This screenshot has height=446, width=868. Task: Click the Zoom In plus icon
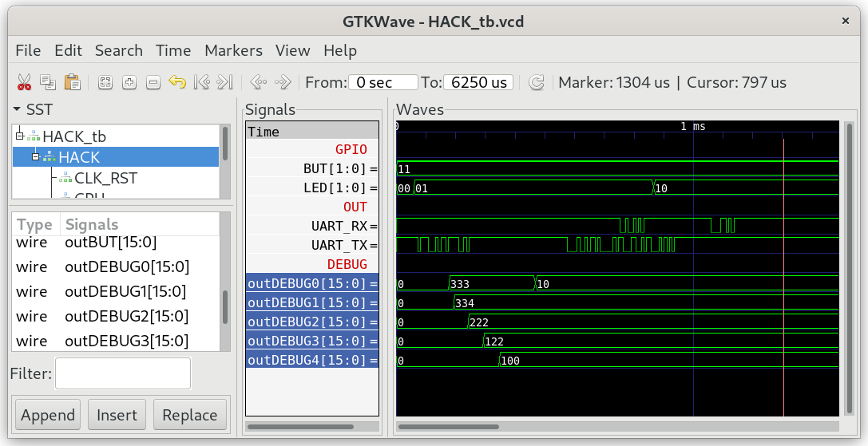point(129,82)
